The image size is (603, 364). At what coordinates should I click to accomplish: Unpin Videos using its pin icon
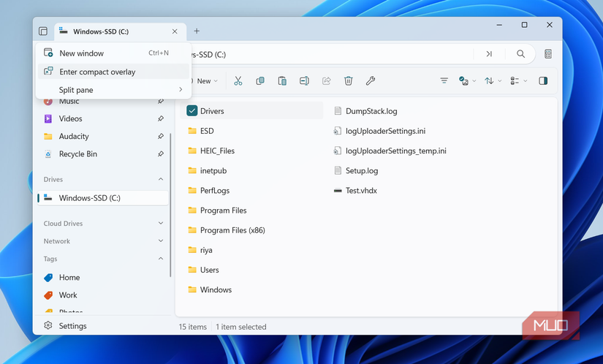[x=161, y=118]
